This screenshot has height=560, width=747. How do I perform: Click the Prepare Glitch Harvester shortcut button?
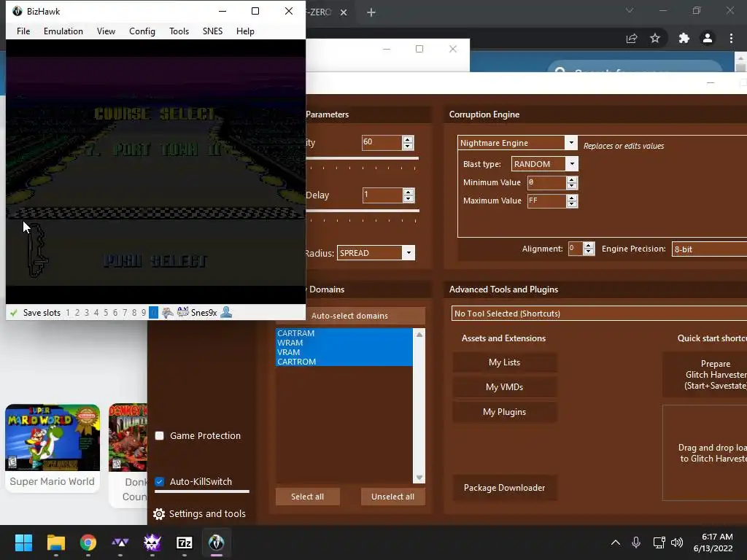[705, 375]
